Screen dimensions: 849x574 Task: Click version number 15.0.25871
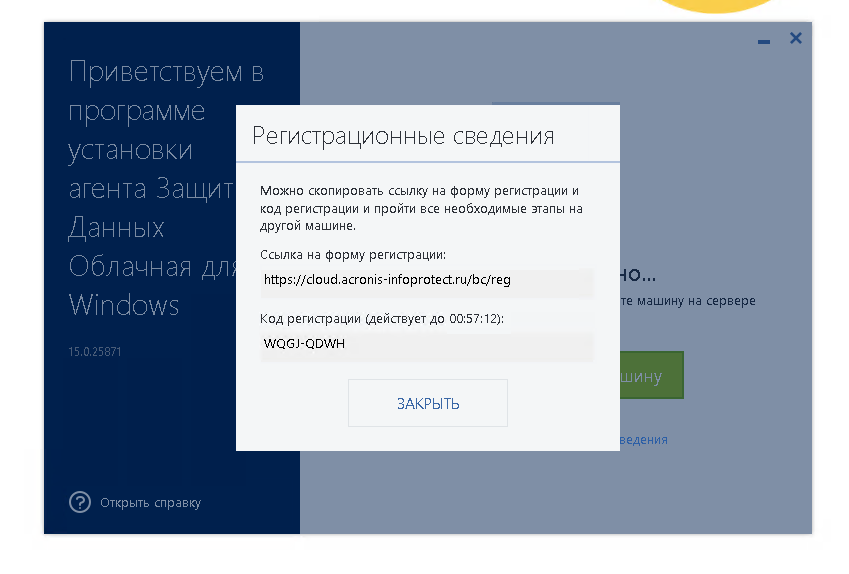[x=95, y=352]
